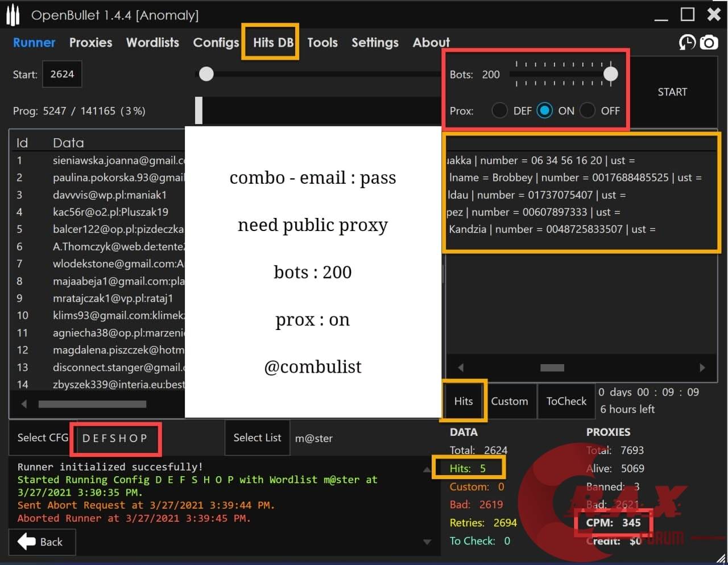Click the 6 hours left estimate

(627, 409)
